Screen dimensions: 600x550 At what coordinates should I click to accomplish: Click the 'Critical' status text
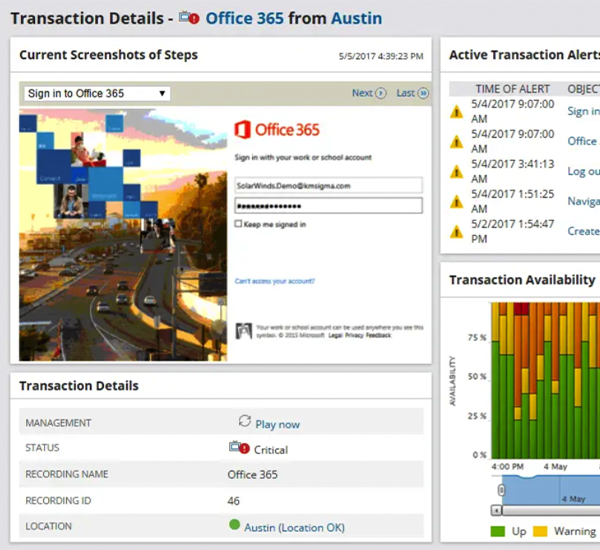pyautogui.click(x=271, y=450)
